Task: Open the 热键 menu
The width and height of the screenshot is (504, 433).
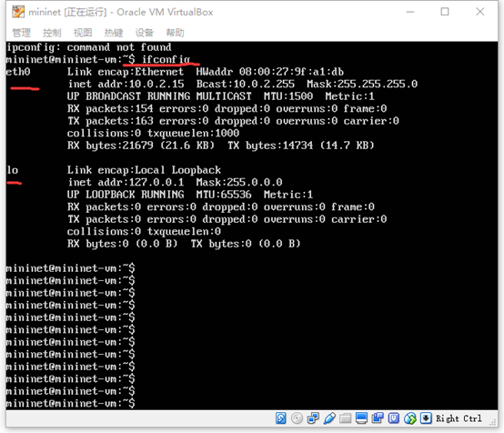Action: (114, 33)
